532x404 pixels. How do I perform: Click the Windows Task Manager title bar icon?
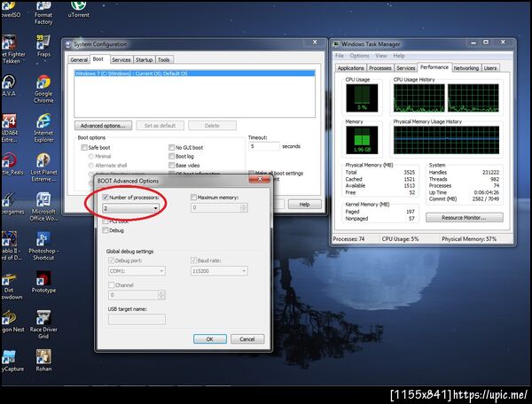[336, 44]
